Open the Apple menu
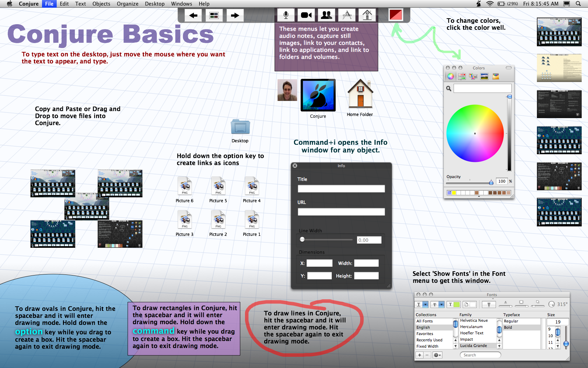Image resolution: width=588 pixels, height=368 pixels. pyautogui.click(x=9, y=4)
